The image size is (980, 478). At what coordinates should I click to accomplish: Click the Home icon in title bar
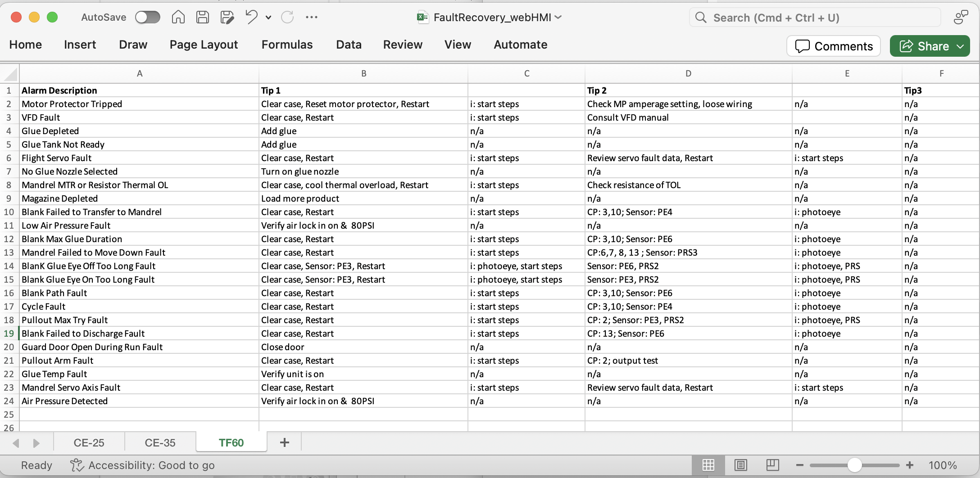[x=178, y=17]
